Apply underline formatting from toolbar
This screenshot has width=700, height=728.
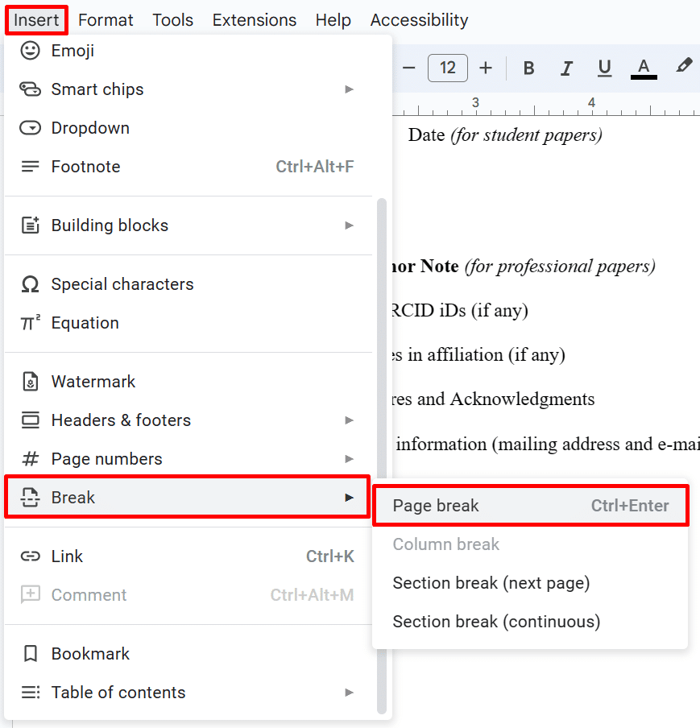(x=605, y=68)
